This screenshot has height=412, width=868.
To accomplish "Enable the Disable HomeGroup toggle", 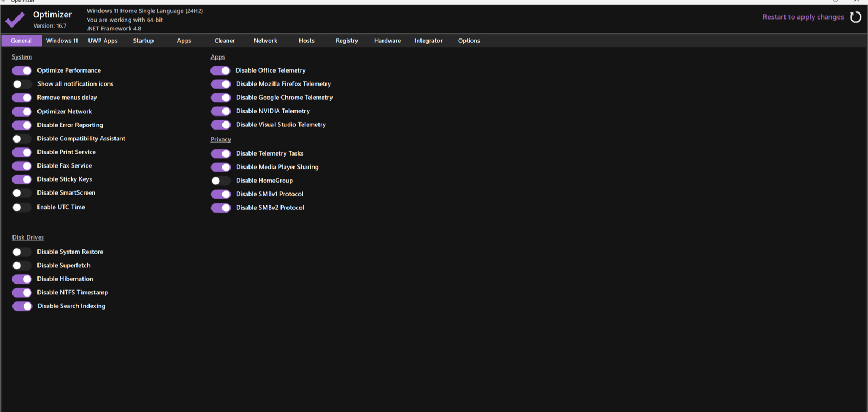I will pyautogui.click(x=221, y=181).
